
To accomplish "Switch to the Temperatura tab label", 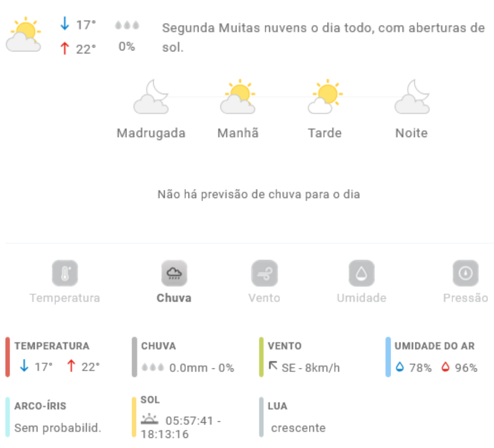I will point(65,298).
